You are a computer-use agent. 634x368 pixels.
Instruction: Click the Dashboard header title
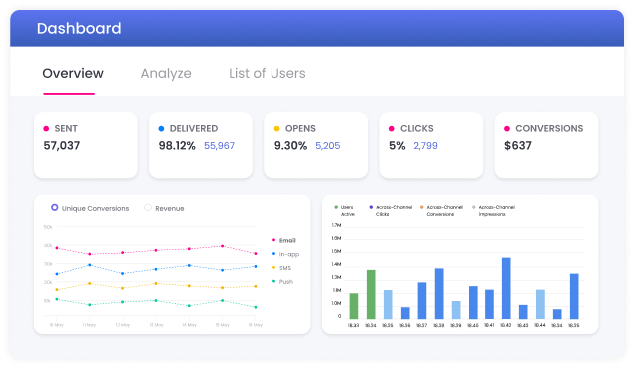click(x=79, y=28)
